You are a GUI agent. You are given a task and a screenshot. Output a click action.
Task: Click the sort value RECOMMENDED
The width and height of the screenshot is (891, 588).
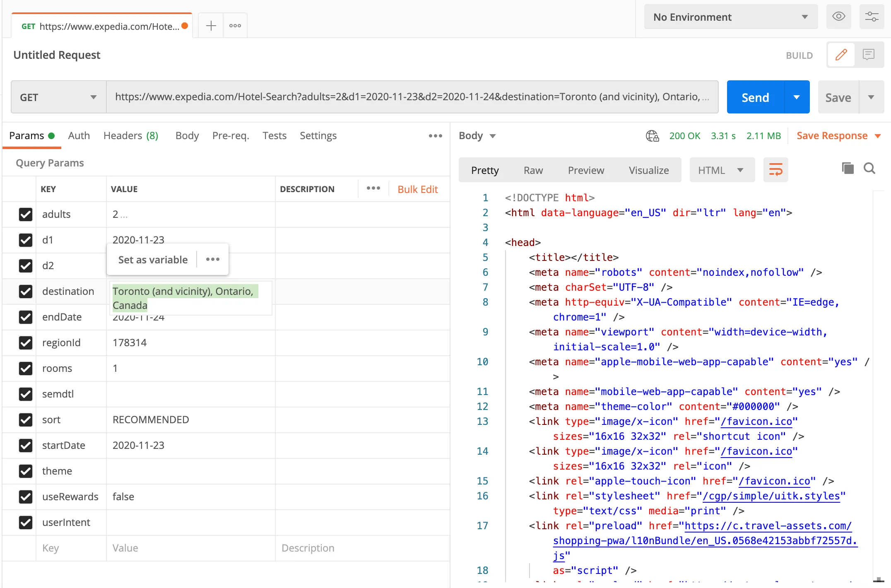[151, 419]
